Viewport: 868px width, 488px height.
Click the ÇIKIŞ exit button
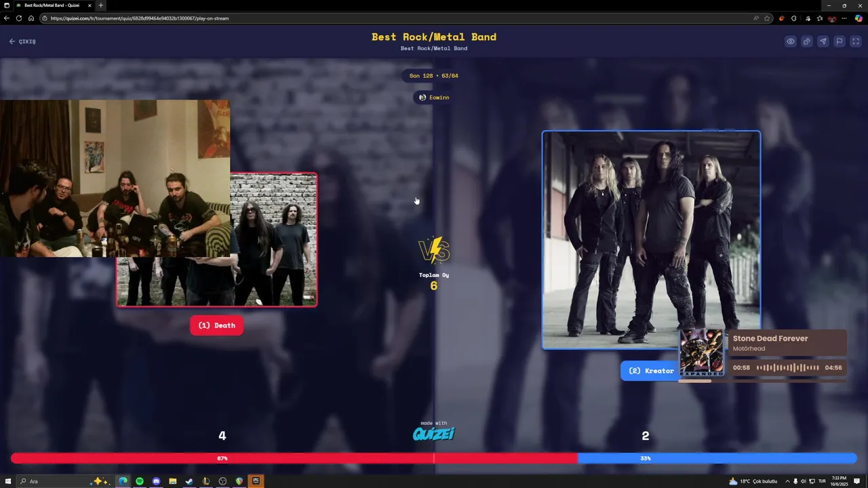point(22,41)
